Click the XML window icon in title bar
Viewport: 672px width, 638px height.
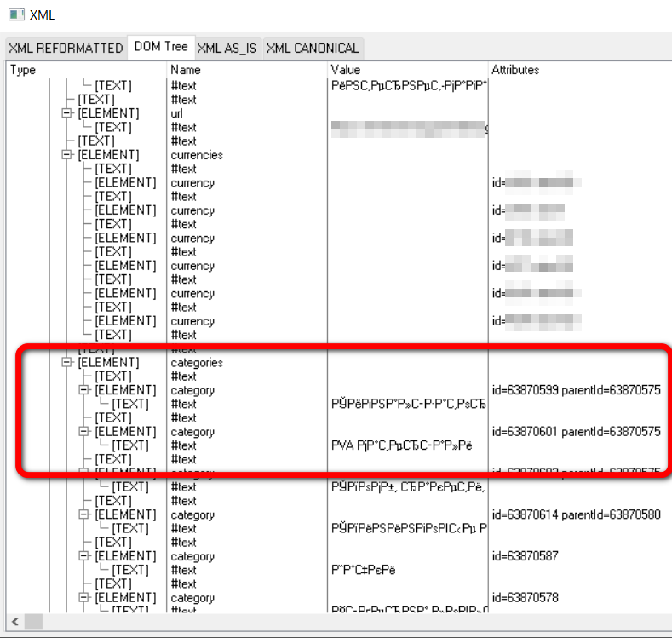coord(15,14)
